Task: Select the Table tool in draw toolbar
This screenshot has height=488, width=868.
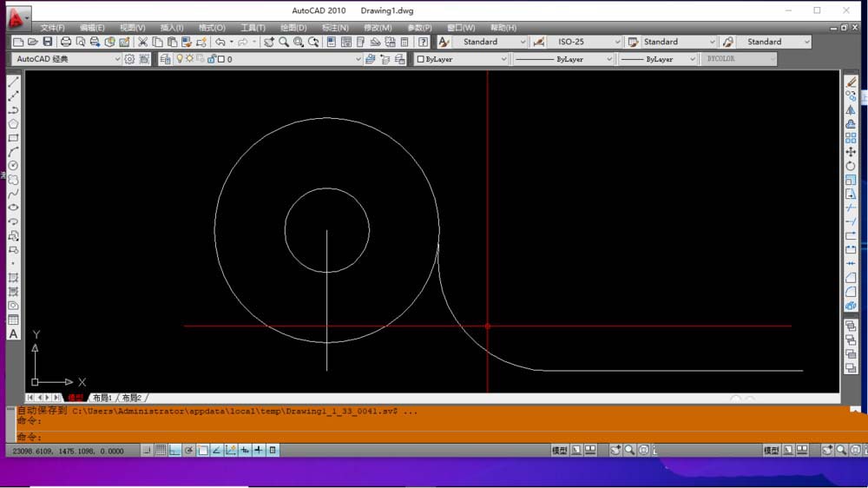Action: [x=13, y=320]
